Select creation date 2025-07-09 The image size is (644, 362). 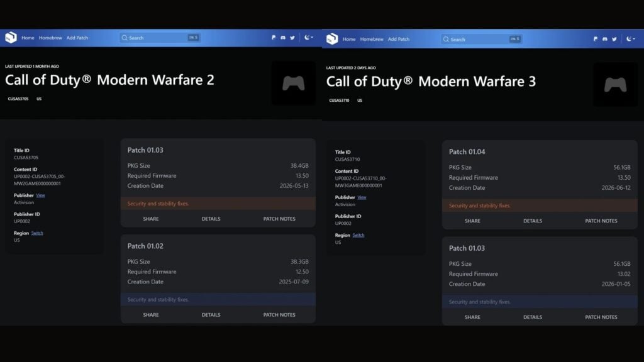294,282
